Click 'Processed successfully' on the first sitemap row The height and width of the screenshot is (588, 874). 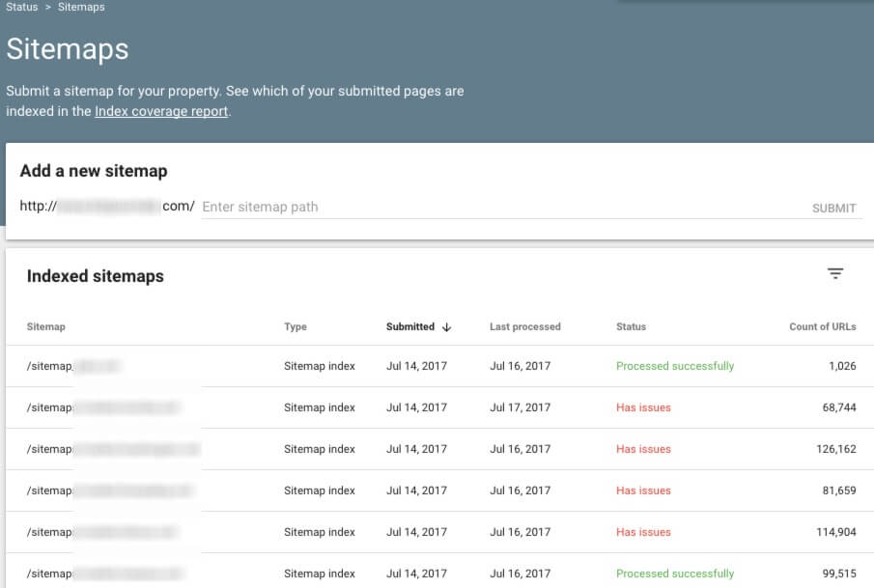coord(674,366)
